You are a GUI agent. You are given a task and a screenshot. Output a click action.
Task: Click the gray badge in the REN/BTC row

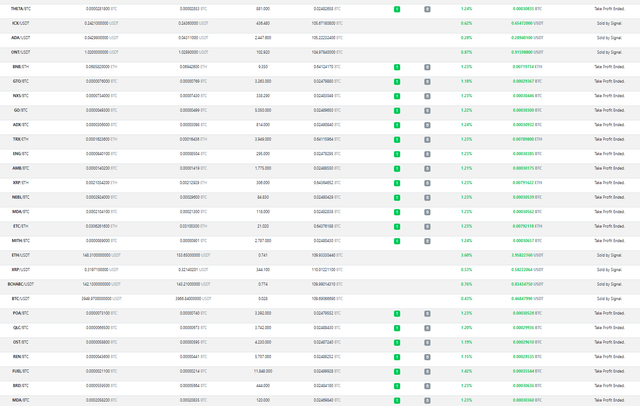click(x=427, y=357)
